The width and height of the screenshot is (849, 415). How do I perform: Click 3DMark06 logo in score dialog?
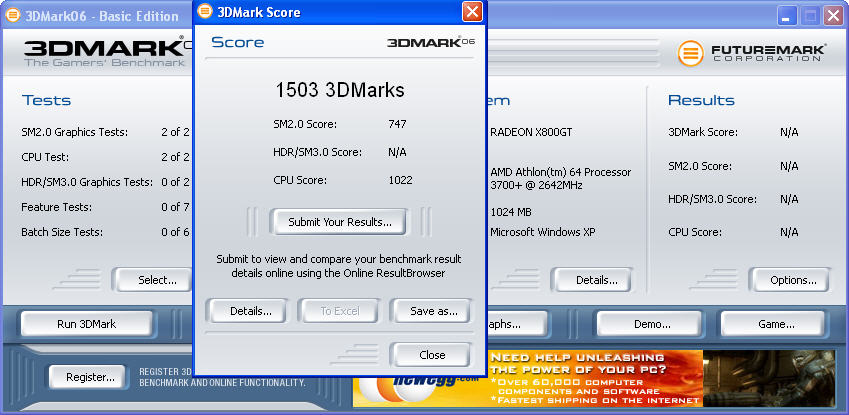point(431,42)
